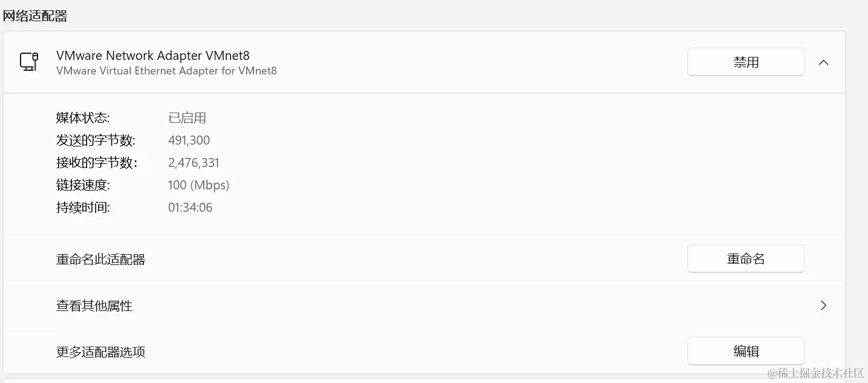Viewport: 868px width, 383px height.
Task: Click the 媒体状态 value 已启用
Action: (187, 118)
